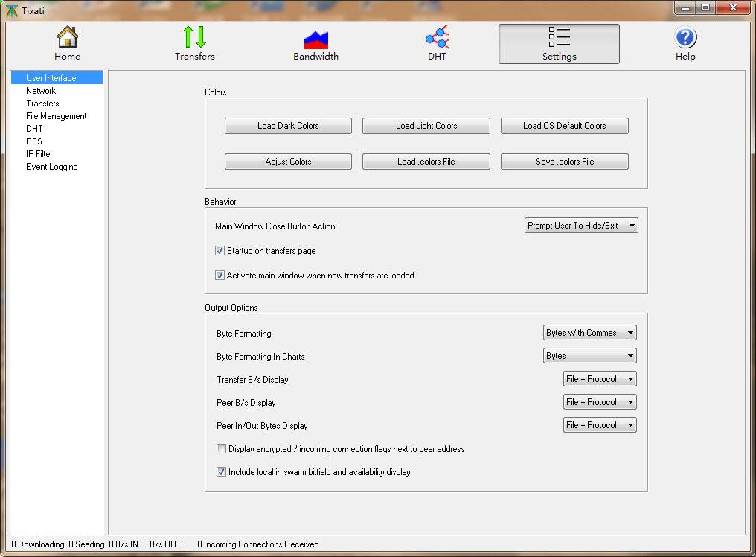Open the Bandwidth chart icon
The image size is (756, 557).
pyautogui.click(x=315, y=39)
